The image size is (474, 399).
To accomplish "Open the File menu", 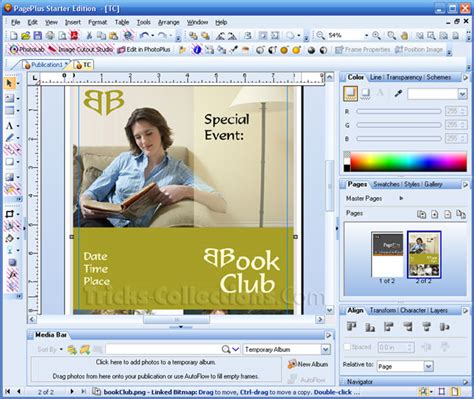I will click(x=15, y=22).
